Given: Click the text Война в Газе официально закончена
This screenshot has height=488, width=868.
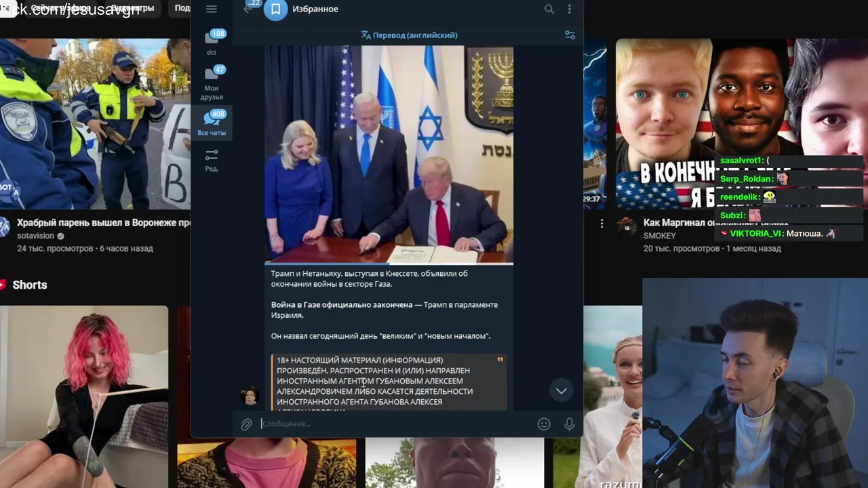Looking at the screenshot, I should (x=342, y=305).
